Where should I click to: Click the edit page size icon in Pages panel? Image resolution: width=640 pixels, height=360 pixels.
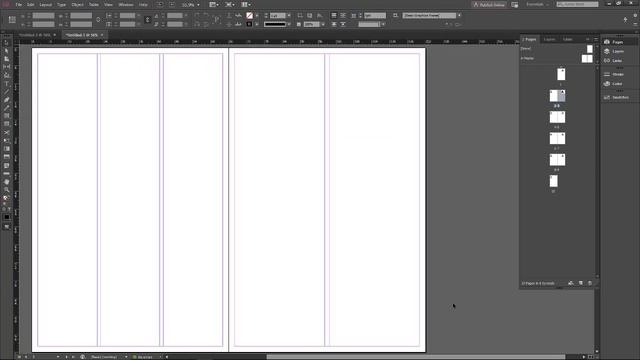pos(571,283)
